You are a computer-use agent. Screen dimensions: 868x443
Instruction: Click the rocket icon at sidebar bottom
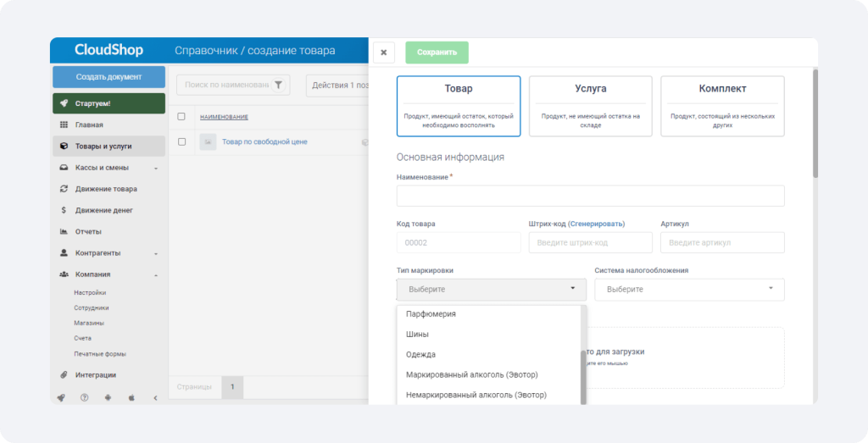[61, 397]
